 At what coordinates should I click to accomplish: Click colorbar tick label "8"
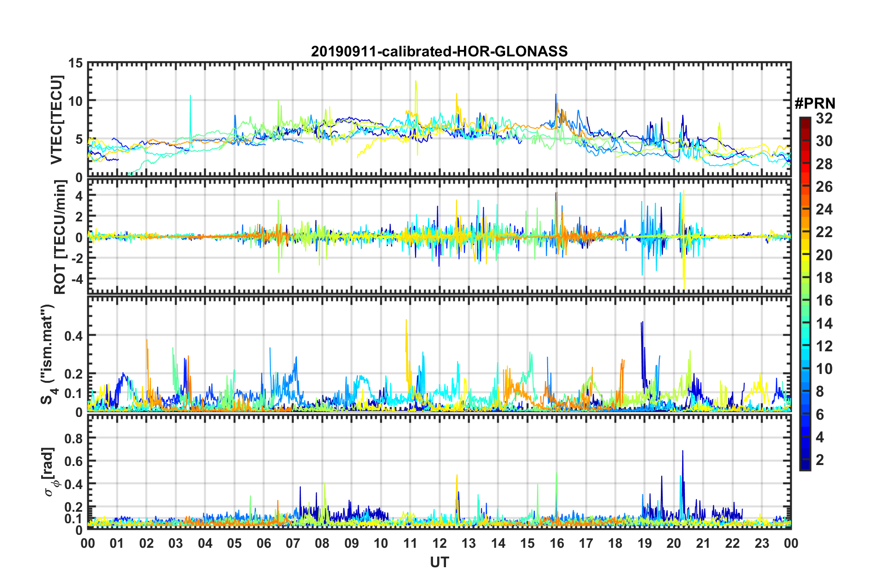[x=820, y=392]
